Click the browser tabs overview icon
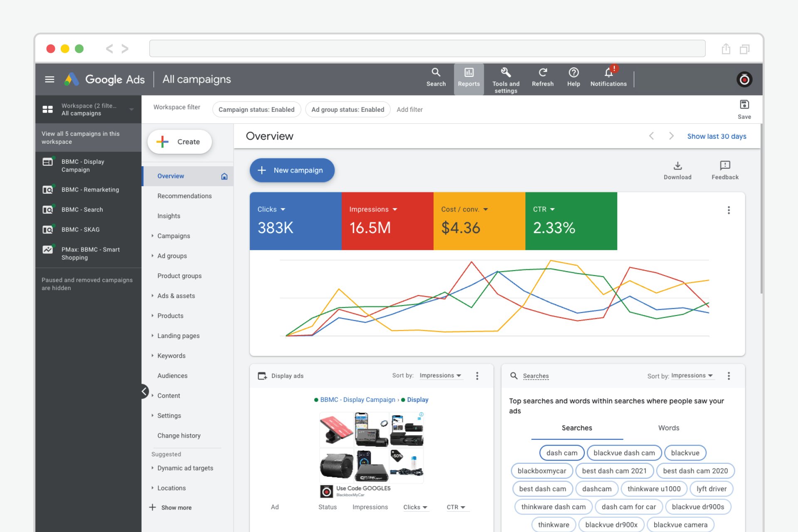This screenshot has height=532, width=798. click(744, 49)
